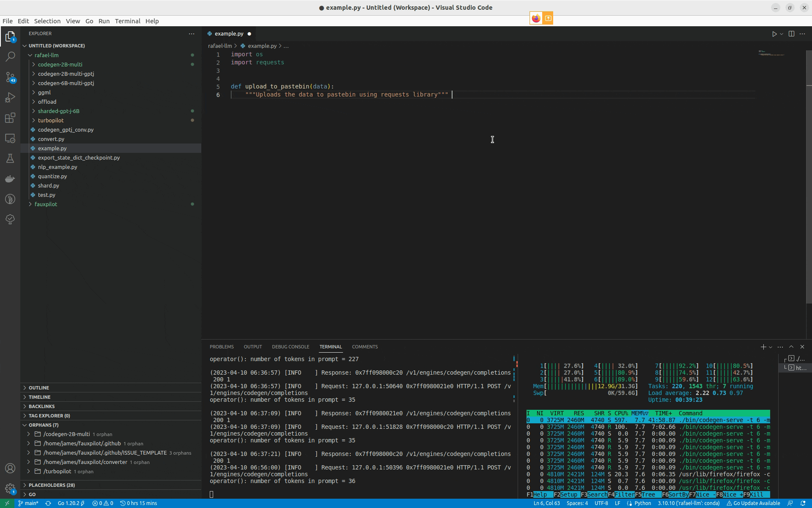The image size is (812, 508).
Task: Click the example.py file tab
Action: (228, 33)
